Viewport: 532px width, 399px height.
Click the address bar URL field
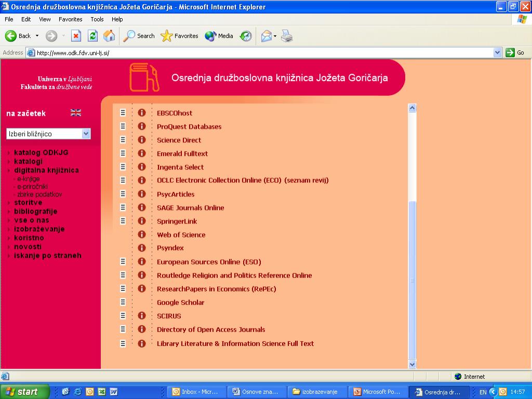coord(260,52)
